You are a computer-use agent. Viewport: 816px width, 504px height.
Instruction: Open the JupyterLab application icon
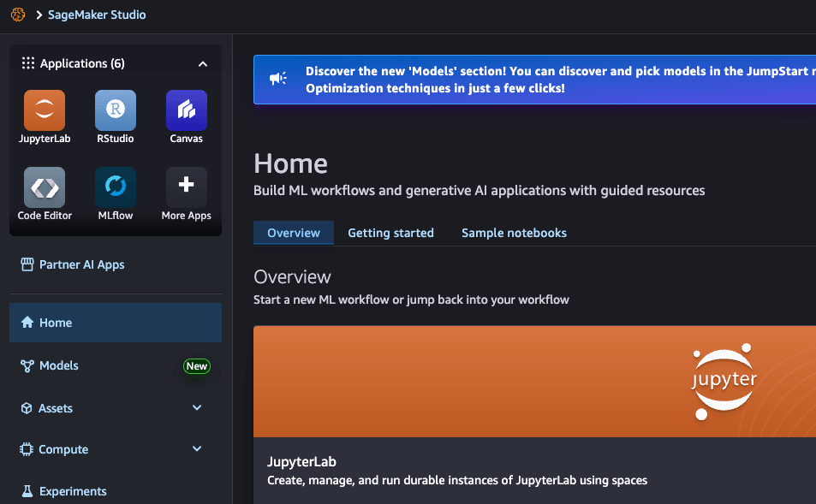click(45, 110)
